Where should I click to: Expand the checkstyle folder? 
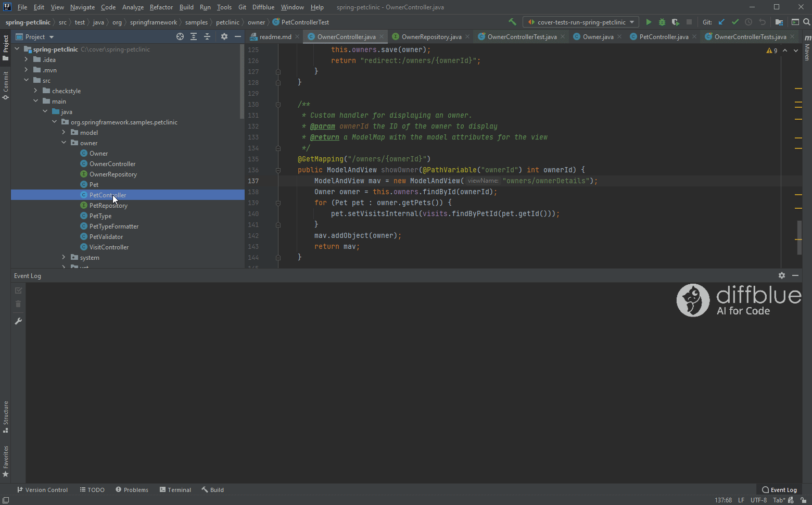click(35, 91)
